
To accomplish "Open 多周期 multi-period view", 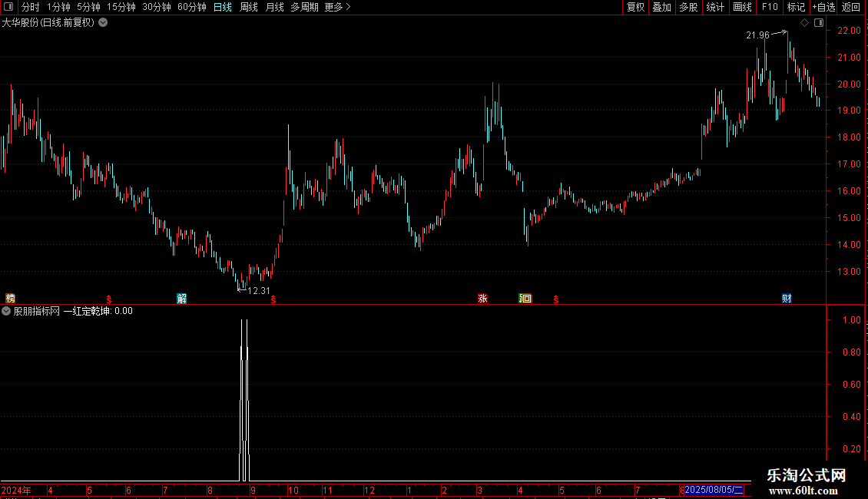I will coord(304,7).
